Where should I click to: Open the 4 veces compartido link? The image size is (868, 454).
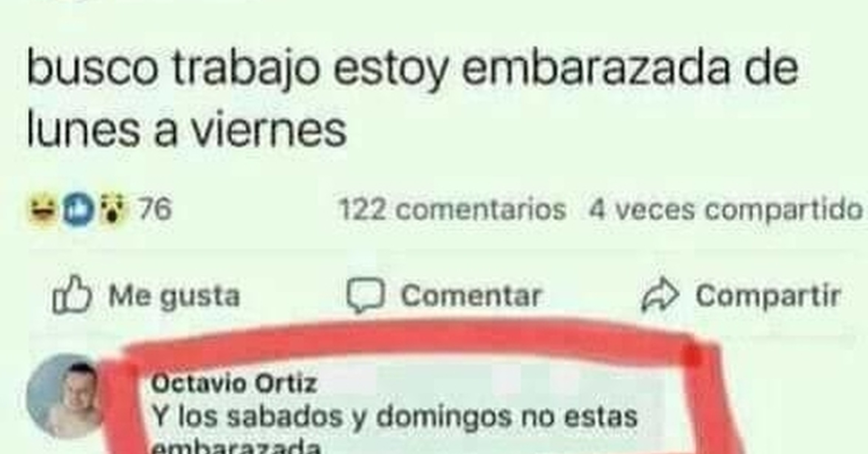(725, 210)
